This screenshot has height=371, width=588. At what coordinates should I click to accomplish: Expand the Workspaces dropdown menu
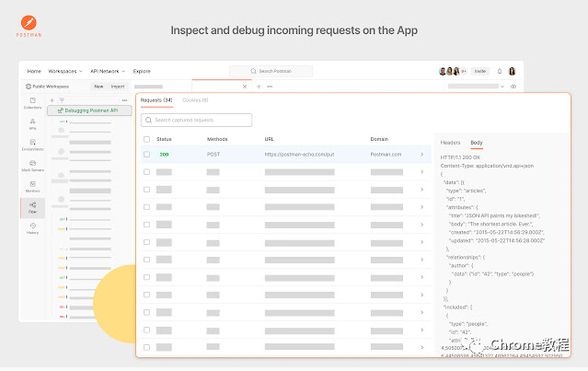click(65, 71)
